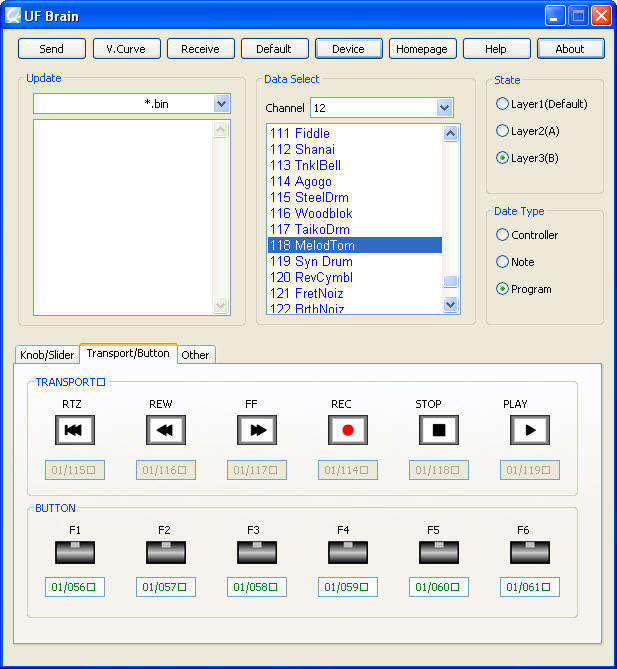Select the F6 button icon
The width and height of the screenshot is (617, 669).
(x=530, y=553)
